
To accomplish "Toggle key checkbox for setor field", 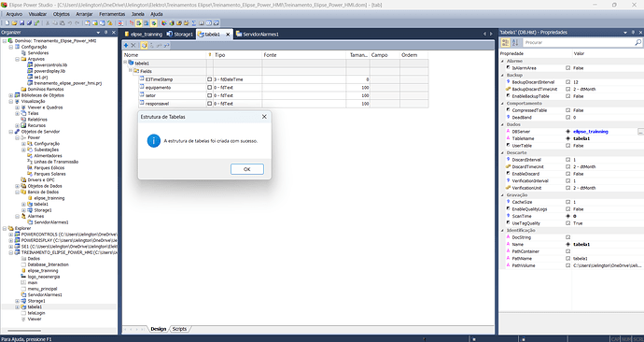I will (x=209, y=95).
